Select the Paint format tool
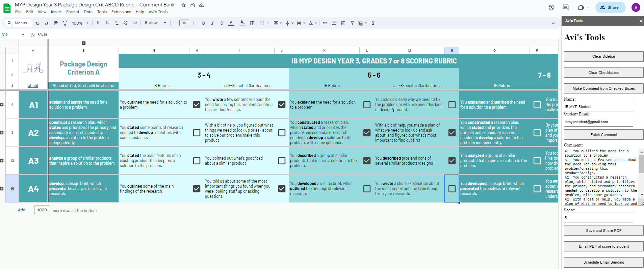The image size is (644, 269). pyautogui.click(x=65, y=23)
